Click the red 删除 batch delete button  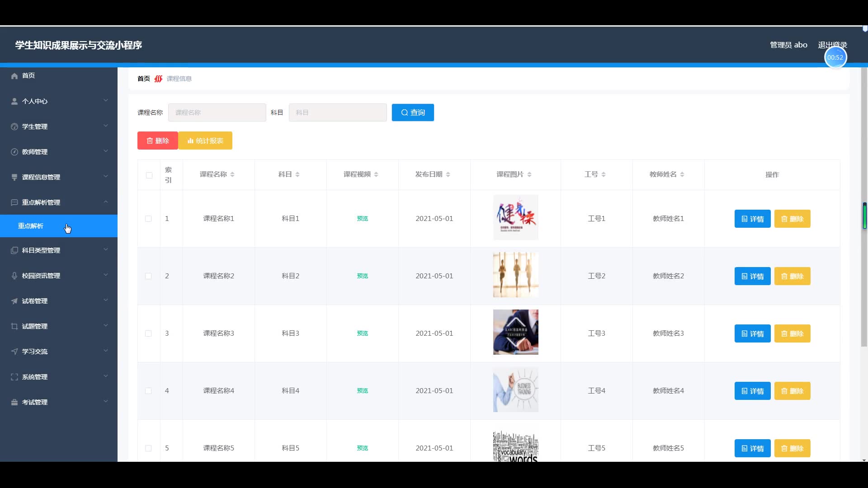click(x=158, y=141)
